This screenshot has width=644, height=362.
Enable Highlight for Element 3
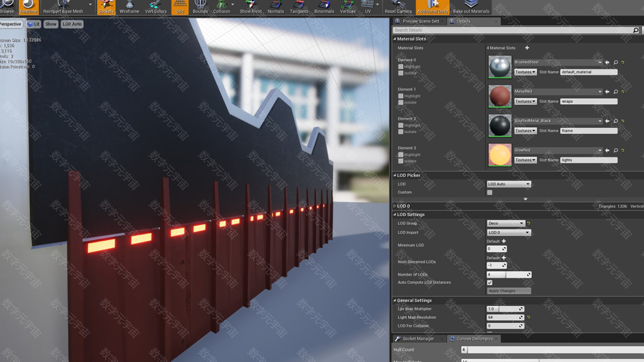(400, 154)
